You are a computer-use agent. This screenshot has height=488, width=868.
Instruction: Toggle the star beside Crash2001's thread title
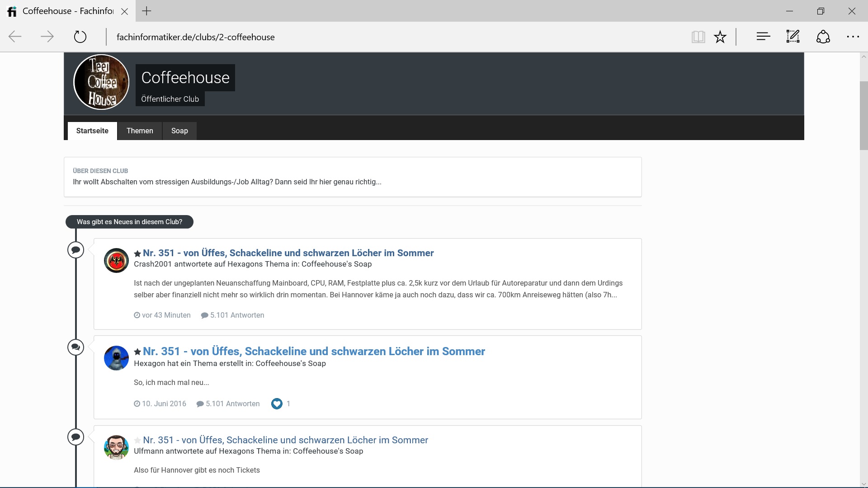tap(137, 253)
